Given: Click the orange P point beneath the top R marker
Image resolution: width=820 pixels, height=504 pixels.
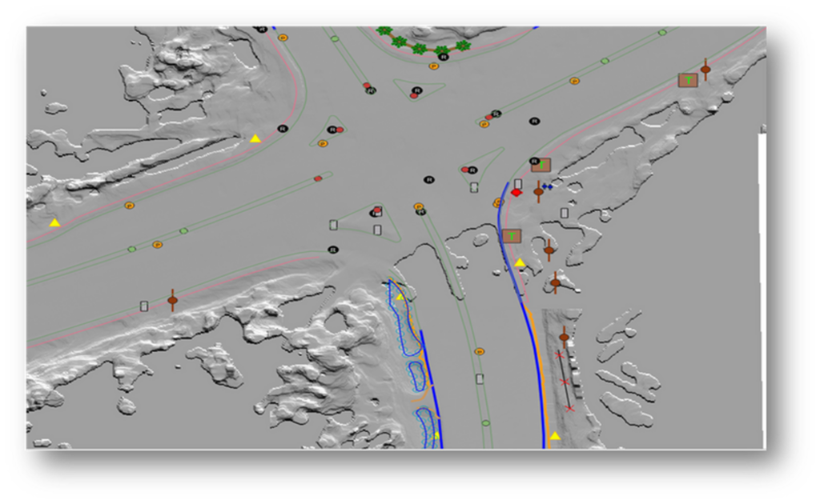Looking at the screenshot, I should [432, 67].
